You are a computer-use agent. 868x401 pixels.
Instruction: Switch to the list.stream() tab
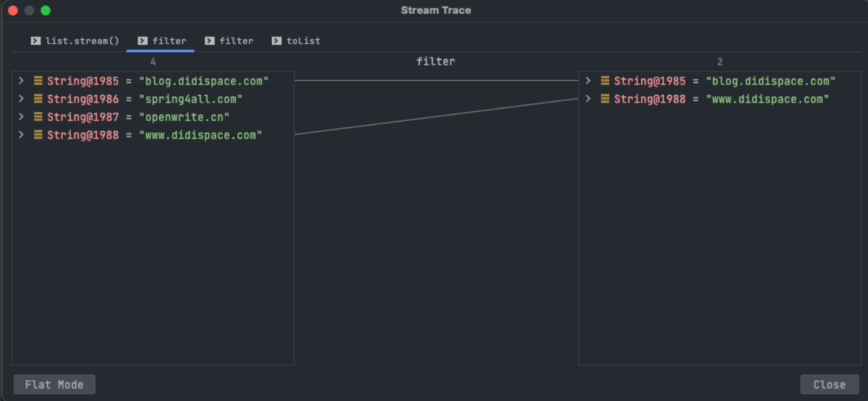(75, 41)
